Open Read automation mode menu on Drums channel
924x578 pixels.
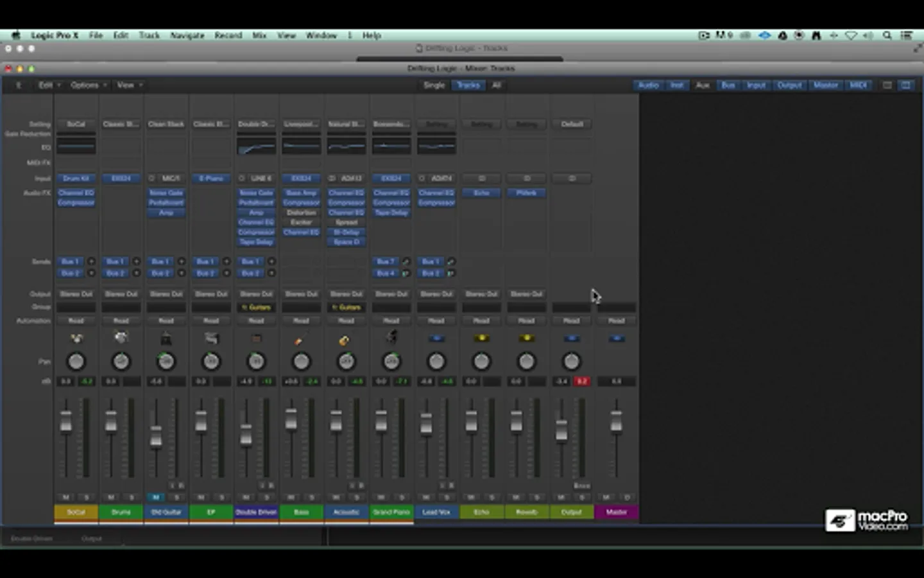click(121, 320)
